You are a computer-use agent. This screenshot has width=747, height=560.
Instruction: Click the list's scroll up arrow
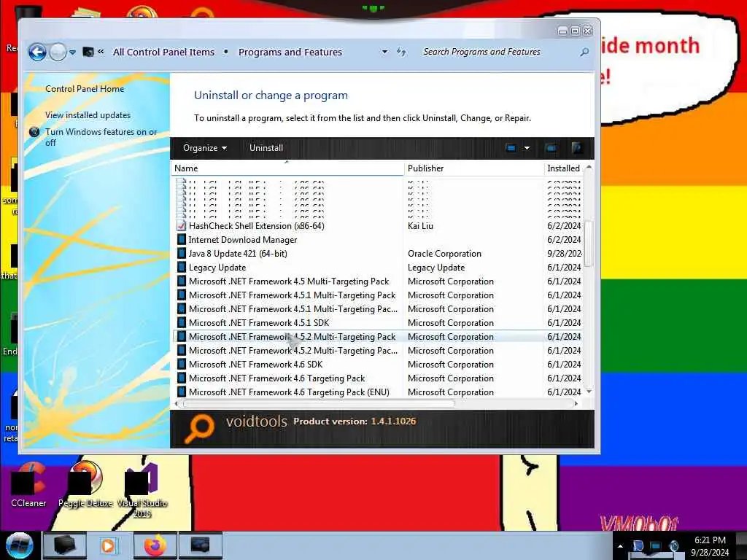pos(589,167)
